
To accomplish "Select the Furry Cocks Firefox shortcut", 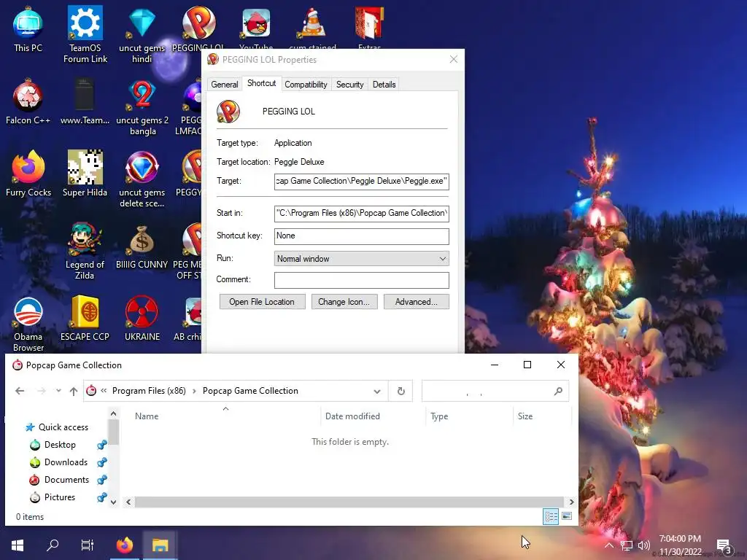I will tap(28, 174).
